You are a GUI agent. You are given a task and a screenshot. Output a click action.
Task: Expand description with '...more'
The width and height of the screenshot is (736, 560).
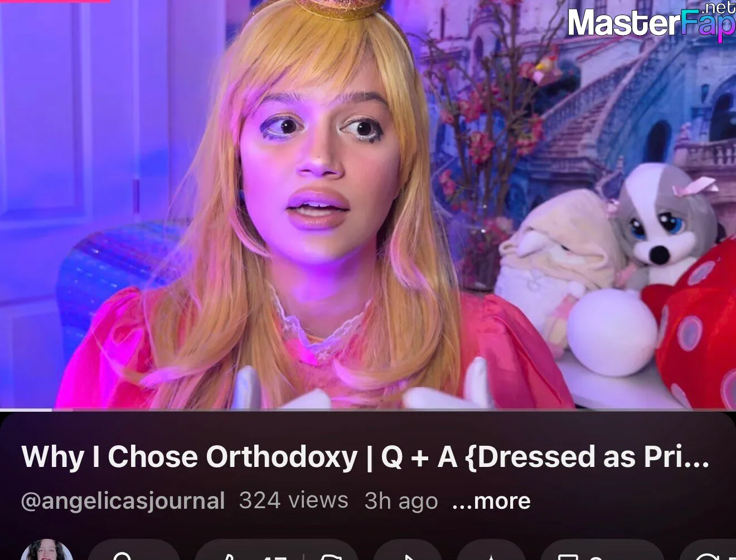tap(491, 501)
